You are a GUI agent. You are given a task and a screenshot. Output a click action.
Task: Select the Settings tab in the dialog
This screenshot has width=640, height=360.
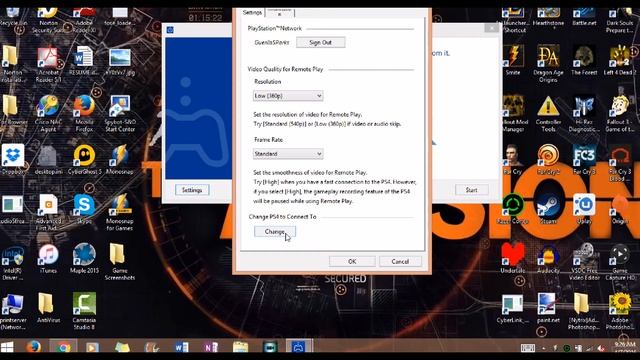(x=252, y=13)
